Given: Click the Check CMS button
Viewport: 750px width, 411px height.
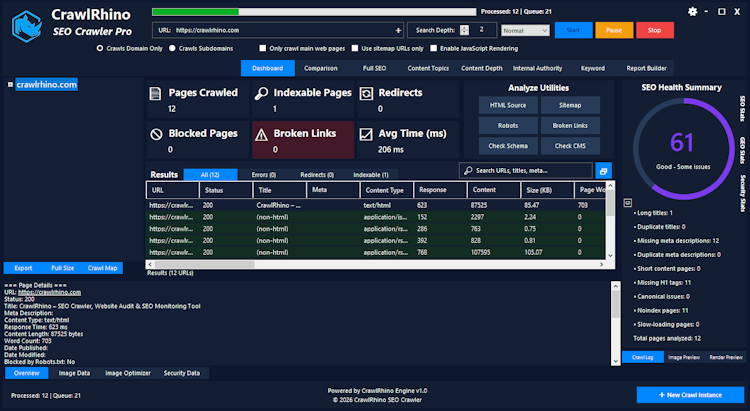Looking at the screenshot, I should [570, 146].
